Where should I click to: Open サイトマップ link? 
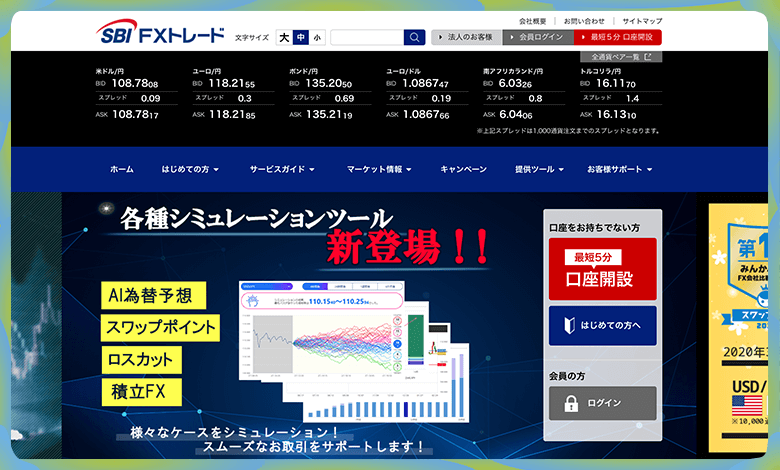click(x=642, y=21)
